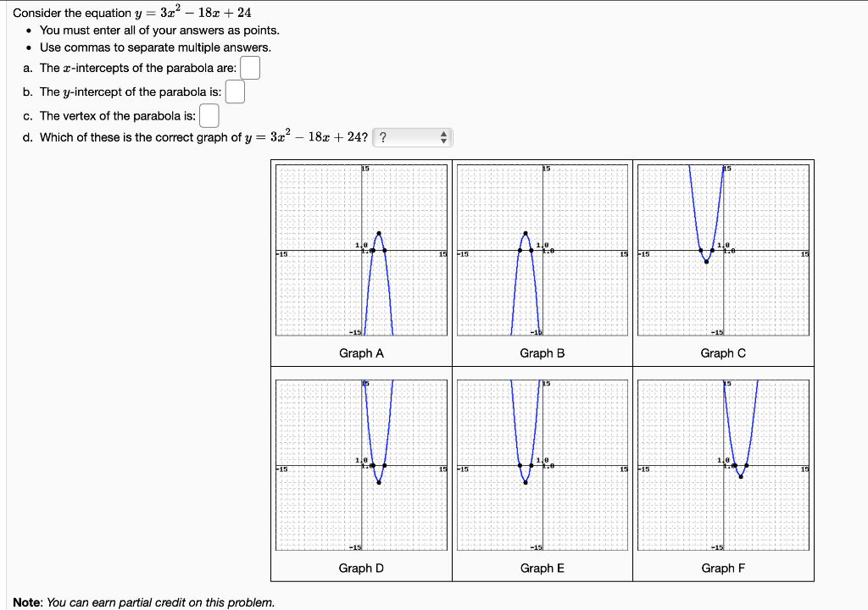The image size is (868, 610).
Task: Select Graph E thumbnail
Action: pyautogui.click(x=542, y=466)
